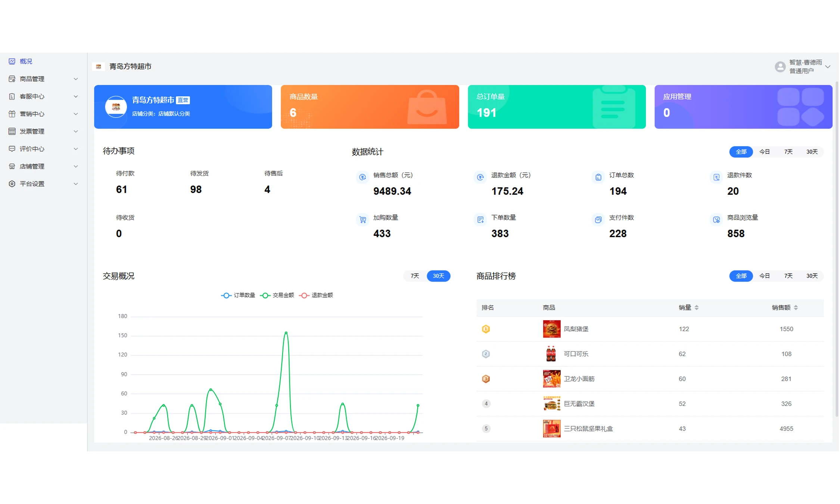Image resolution: width=840 pixels, height=504 pixels.
Task: Select 7天 in 数据统计 filter
Action: (x=788, y=152)
